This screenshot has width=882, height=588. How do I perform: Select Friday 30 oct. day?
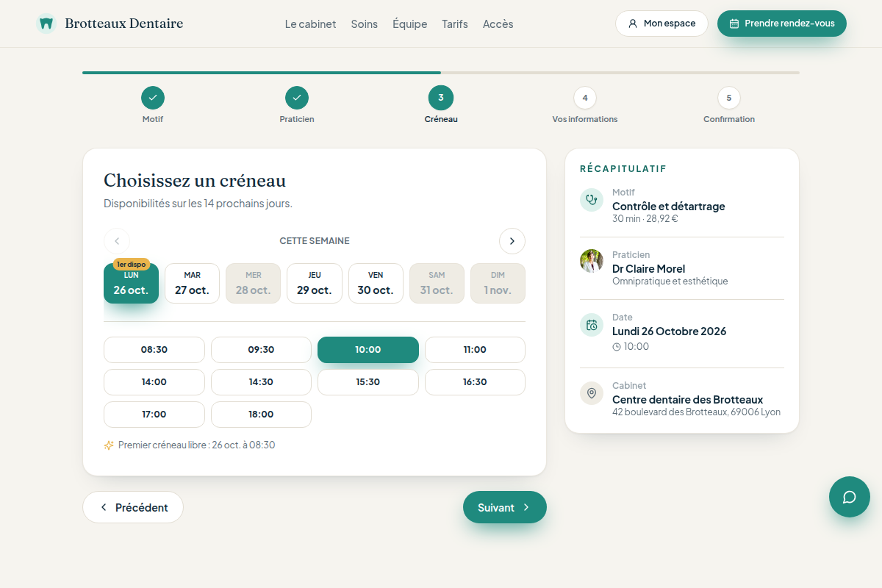pos(376,283)
